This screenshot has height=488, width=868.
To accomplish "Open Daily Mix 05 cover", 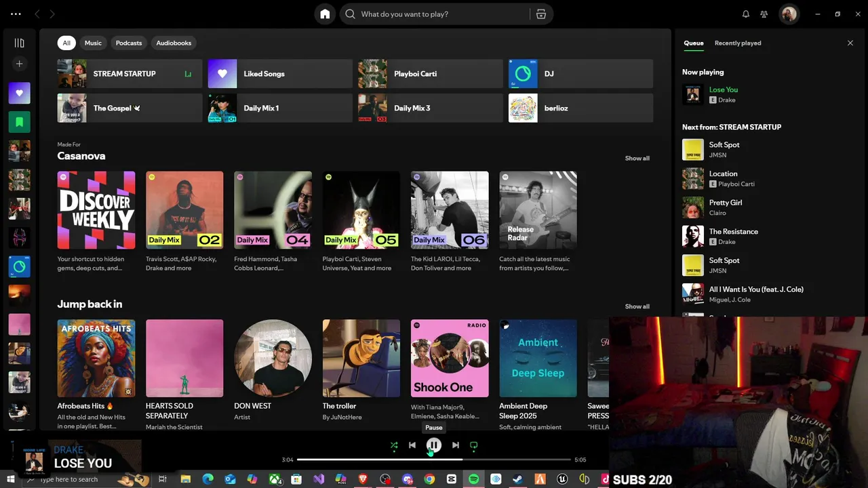I will tap(361, 210).
